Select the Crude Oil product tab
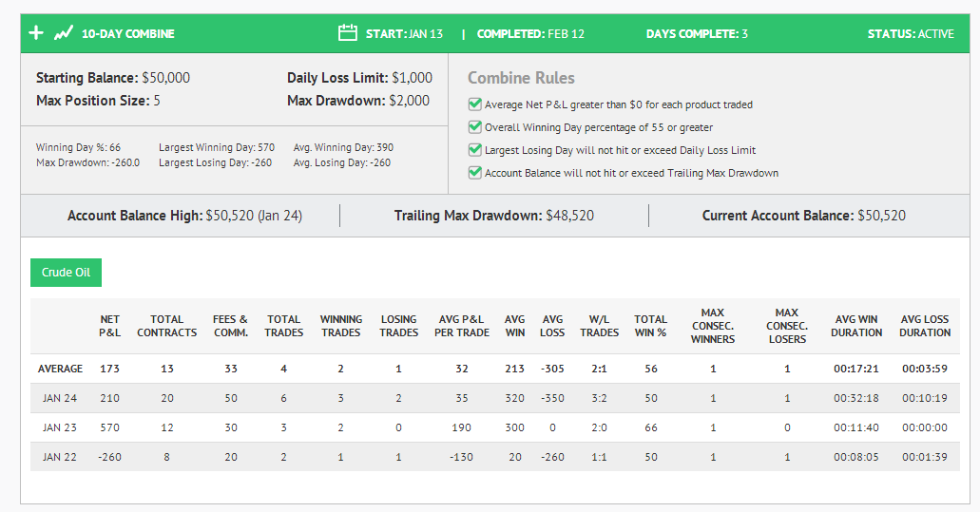Image resolution: width=980 pixels, height=512 pixels. pos(66,273)
